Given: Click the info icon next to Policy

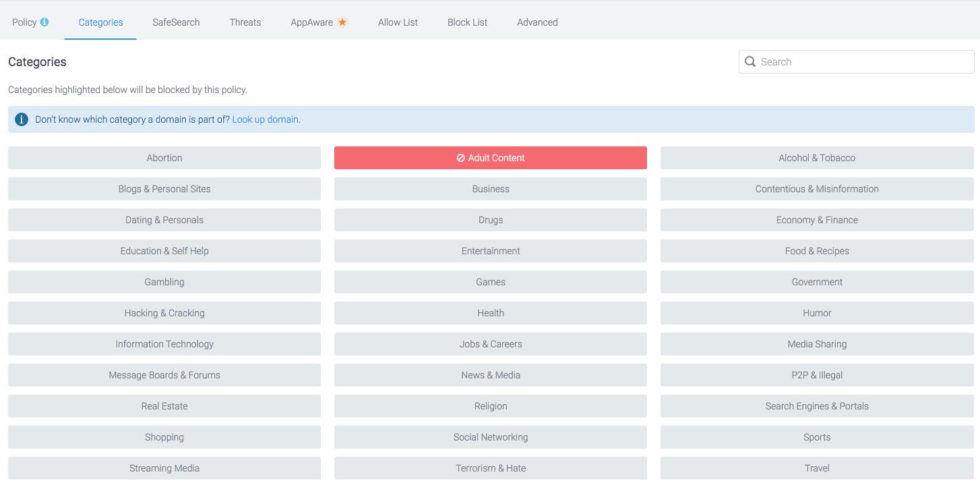Looking at the screenshot, I should [x=44, y=22].
